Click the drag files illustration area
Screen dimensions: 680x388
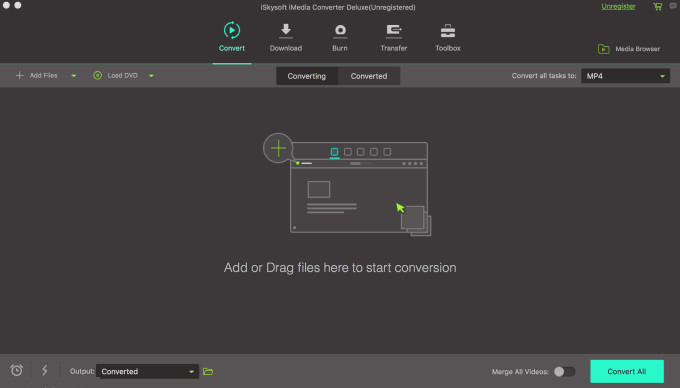tap(347, 185)
